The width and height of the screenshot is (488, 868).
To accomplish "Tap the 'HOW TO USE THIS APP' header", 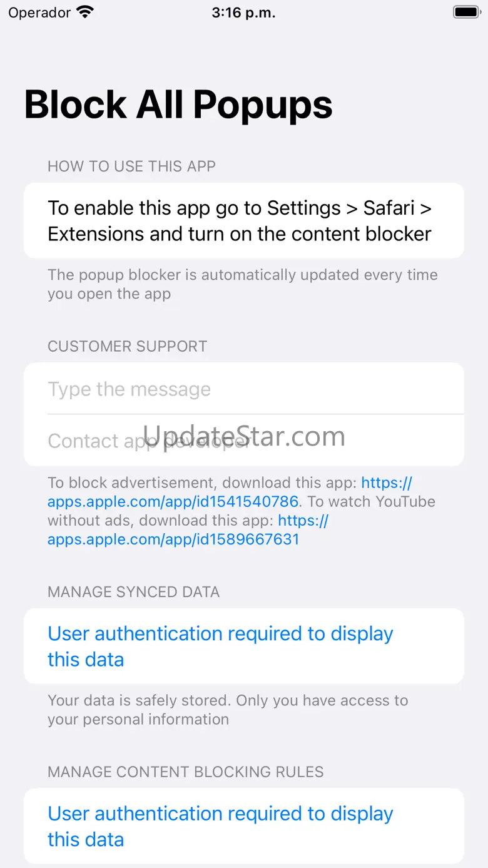I will coord(131,166).
